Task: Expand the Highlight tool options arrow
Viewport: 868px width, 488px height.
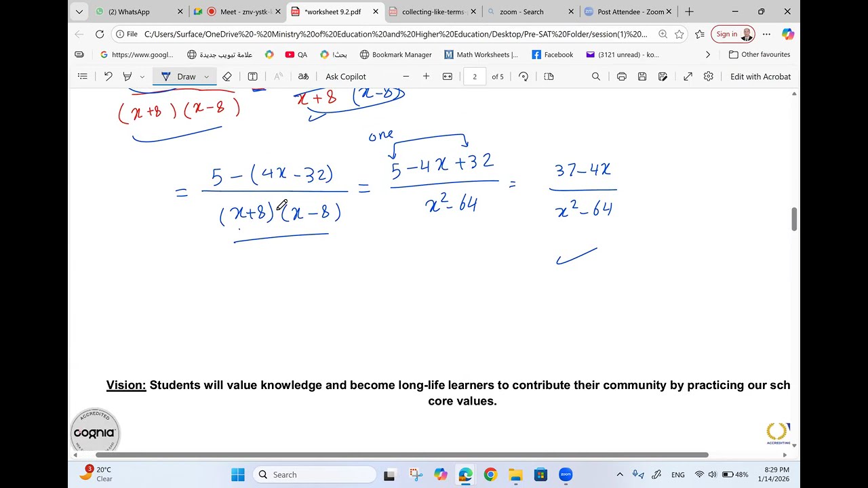Action: coord(142,77)
